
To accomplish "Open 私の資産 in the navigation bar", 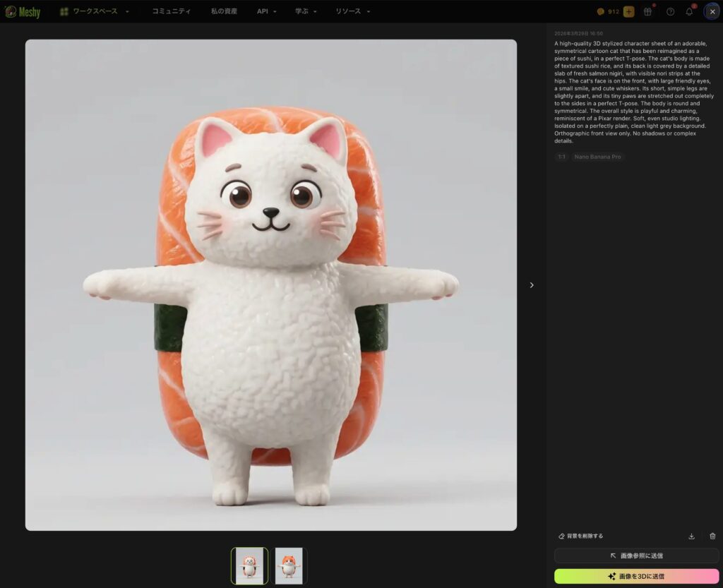I will click(x=224, y=11).
